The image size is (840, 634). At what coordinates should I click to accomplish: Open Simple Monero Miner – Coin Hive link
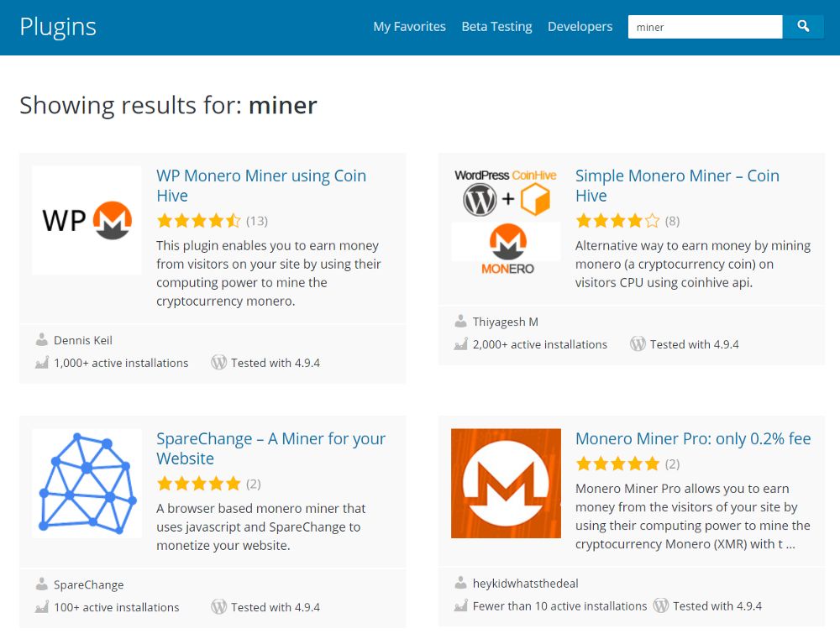(677, 186)
